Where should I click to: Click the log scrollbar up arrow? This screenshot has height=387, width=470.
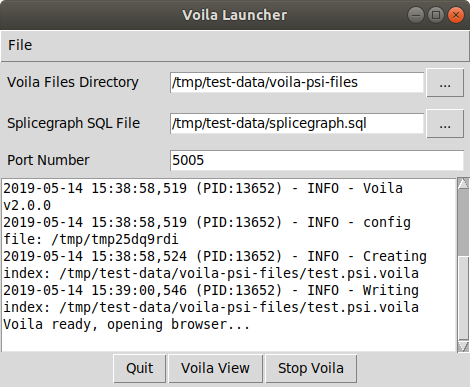(x=463, y=184)
